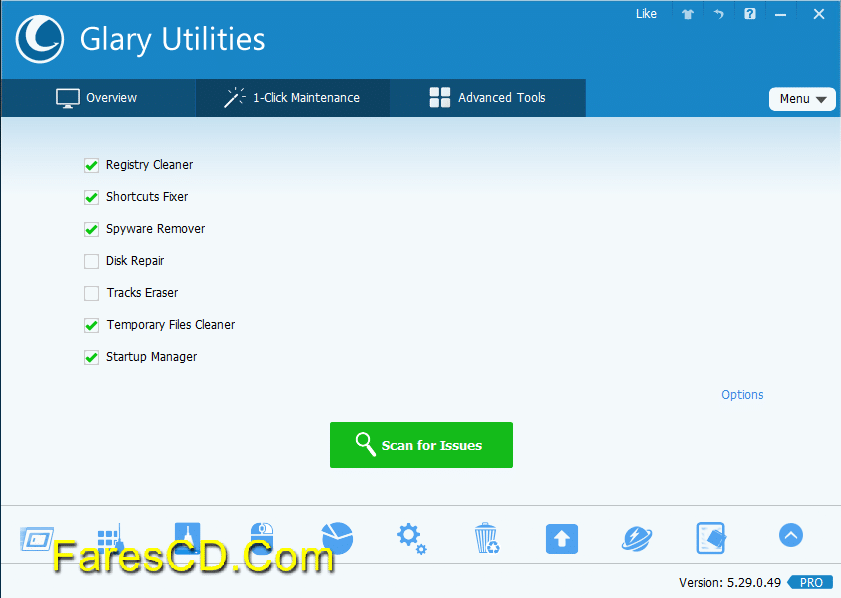Open the gears process manager icon
This screenshot has height=598, width=841.
[x=411, y=538]
